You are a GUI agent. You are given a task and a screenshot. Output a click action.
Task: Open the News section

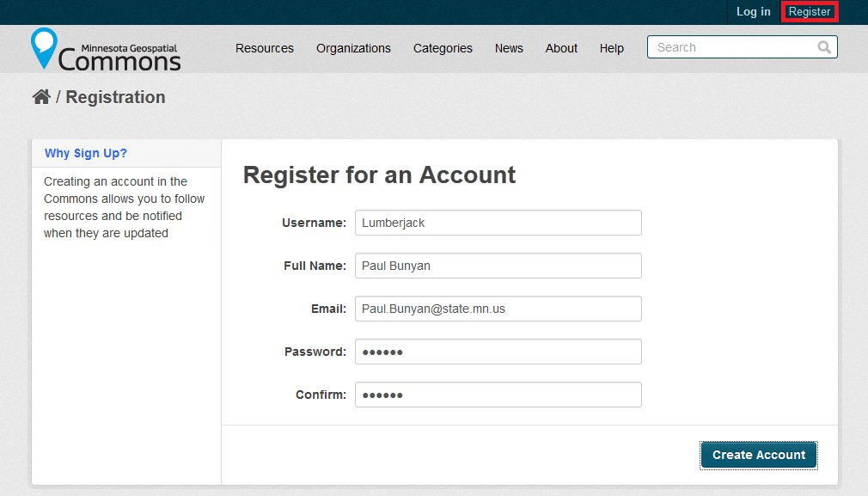tap(509, 48)
